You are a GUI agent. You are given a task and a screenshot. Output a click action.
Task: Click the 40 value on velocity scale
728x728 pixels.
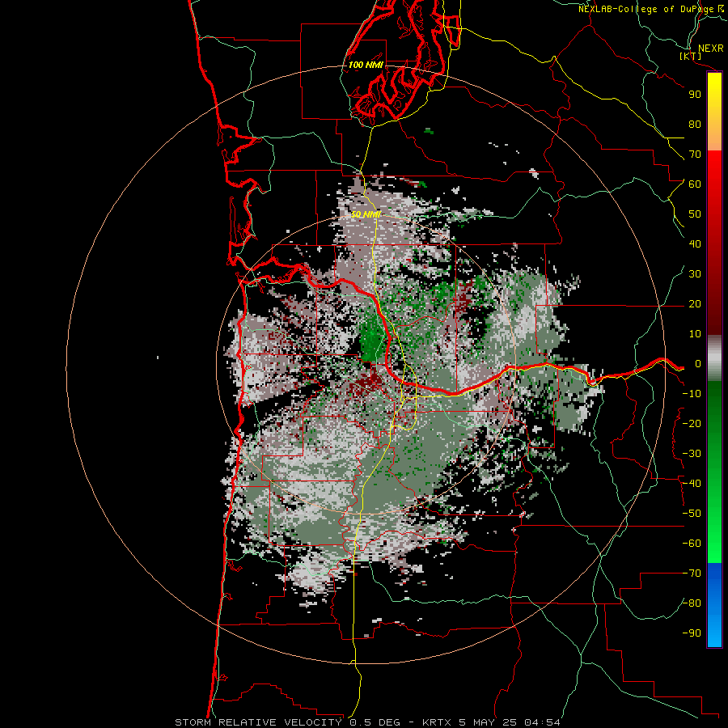click(695, 244)
